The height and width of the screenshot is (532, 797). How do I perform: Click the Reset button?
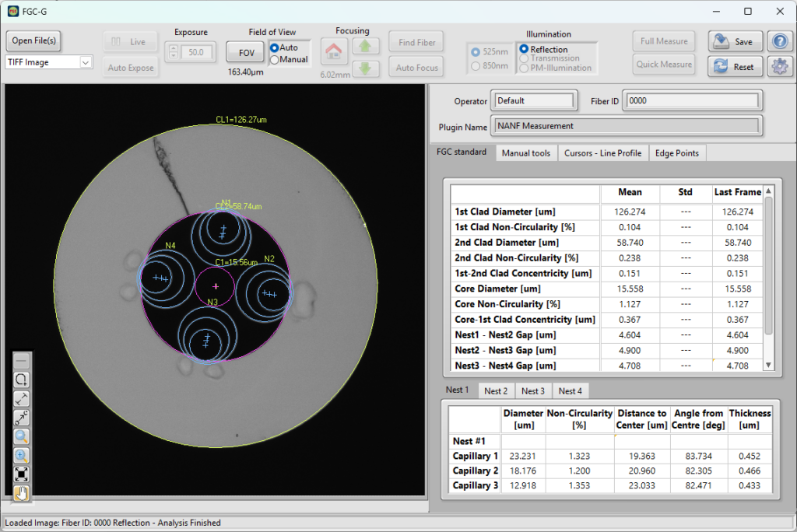click(735, 67)
